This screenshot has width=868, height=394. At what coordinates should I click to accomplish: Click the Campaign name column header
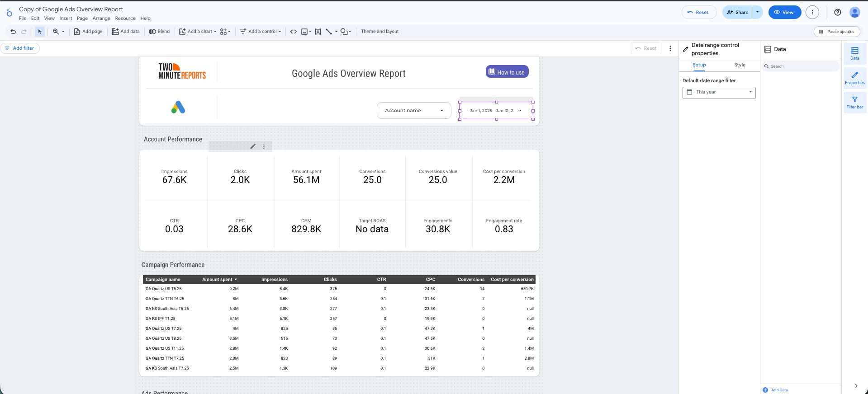(x=163, y=280)
